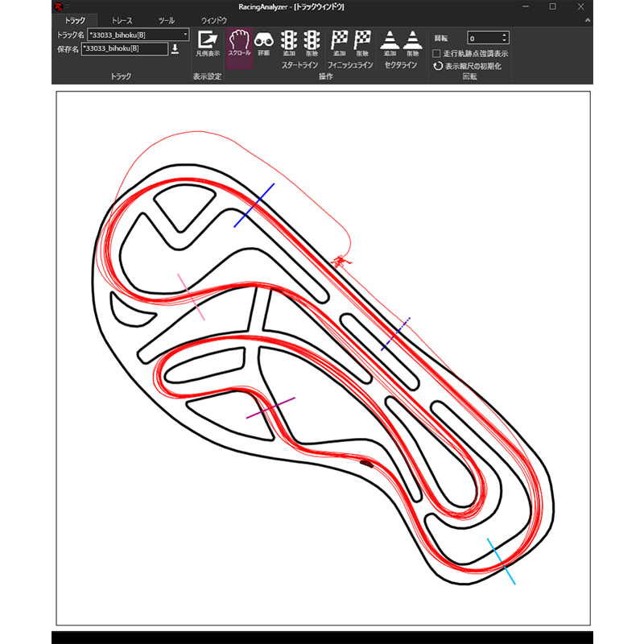
Task: Click the delete start line icon
Action: (312, 42)
